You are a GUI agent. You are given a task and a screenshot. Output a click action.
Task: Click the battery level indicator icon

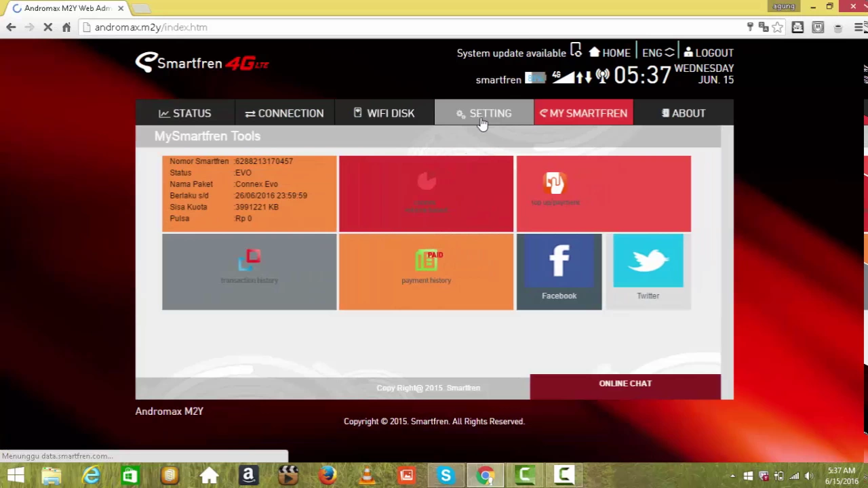coord(536,79)
